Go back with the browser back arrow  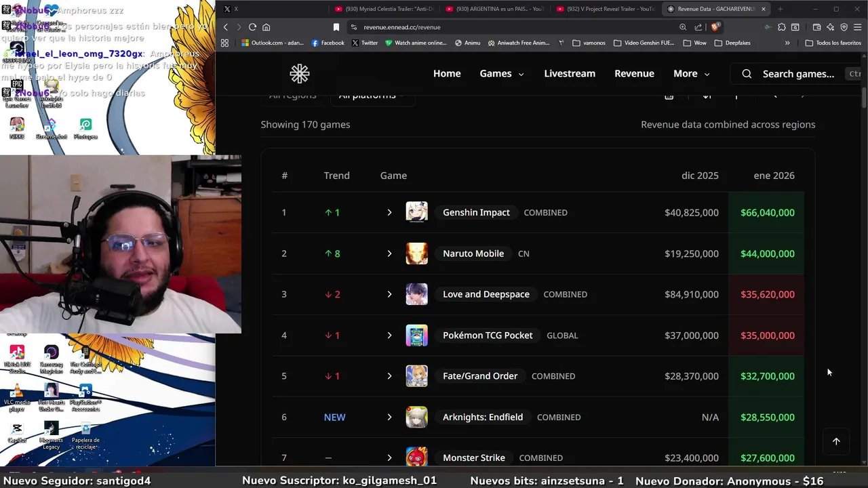coord(226,27)
